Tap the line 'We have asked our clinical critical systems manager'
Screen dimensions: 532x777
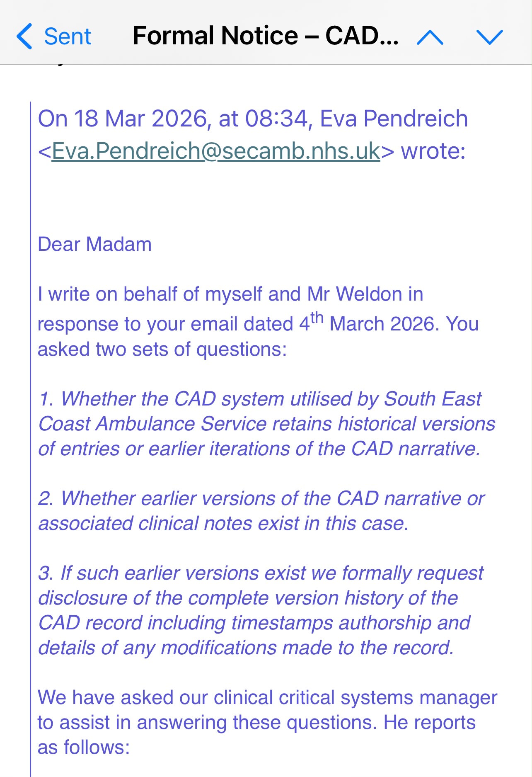coord(267,697)
